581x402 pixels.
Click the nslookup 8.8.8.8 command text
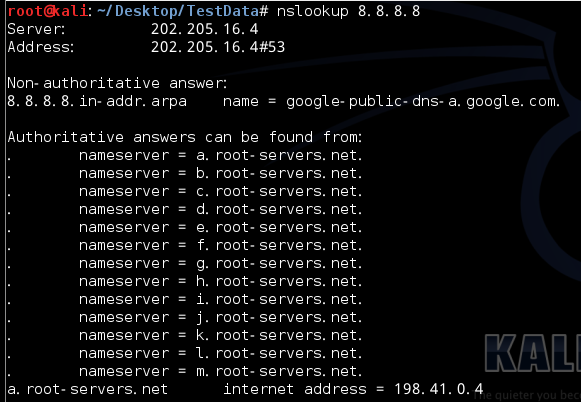[348, 11]
